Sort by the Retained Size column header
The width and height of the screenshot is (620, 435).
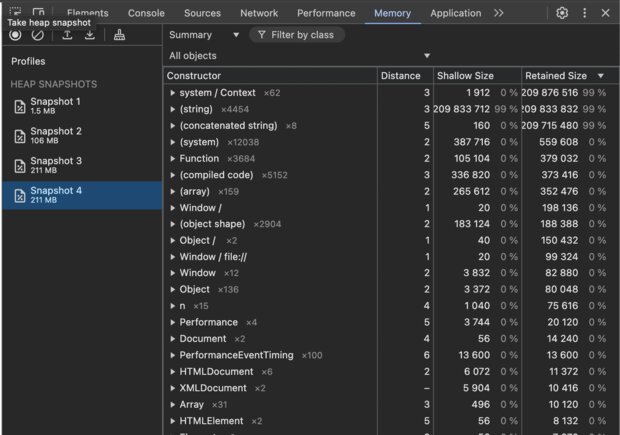(x=569, y=76)
